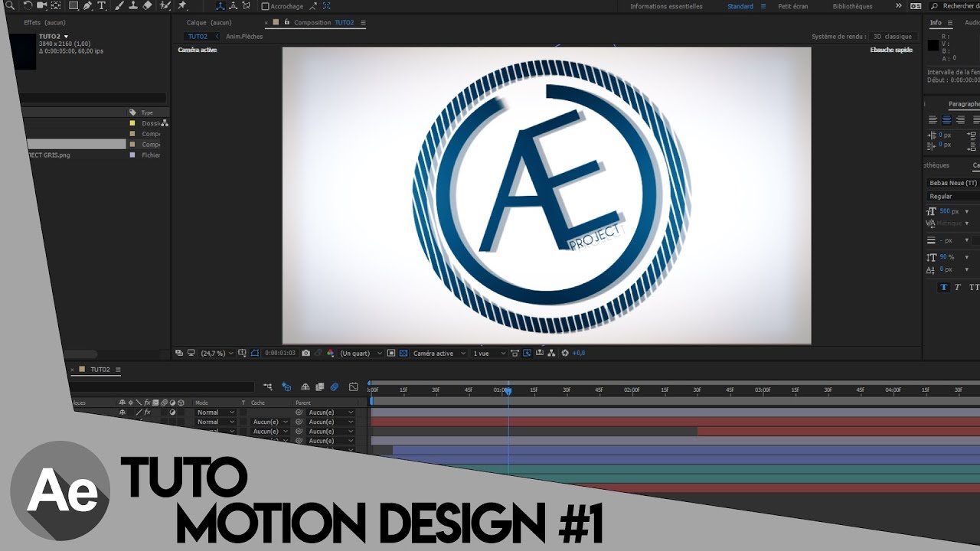This screenshot has width=980, height=551.
Task: Click the Anim.Flèches breadcrumb link
Action: tap(244, 36)
